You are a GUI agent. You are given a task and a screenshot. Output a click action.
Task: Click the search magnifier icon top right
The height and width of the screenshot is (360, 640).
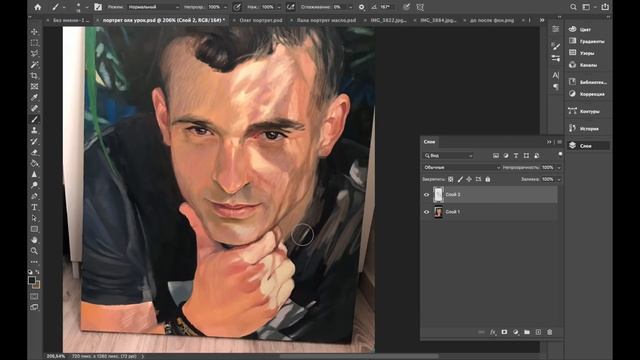pyautogui.click(x=573, y=7)
